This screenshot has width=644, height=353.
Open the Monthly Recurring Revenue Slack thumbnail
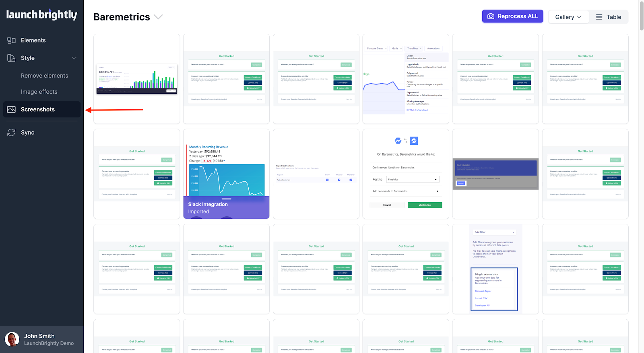pos(226,174)
